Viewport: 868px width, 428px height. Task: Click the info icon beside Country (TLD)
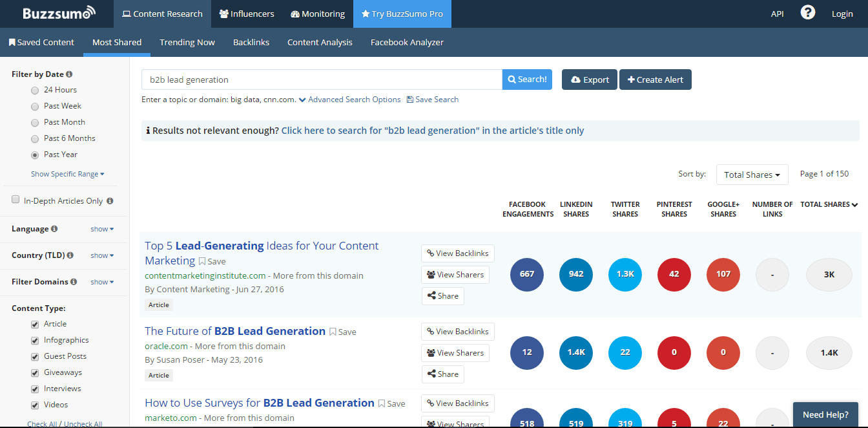[70, 255]
